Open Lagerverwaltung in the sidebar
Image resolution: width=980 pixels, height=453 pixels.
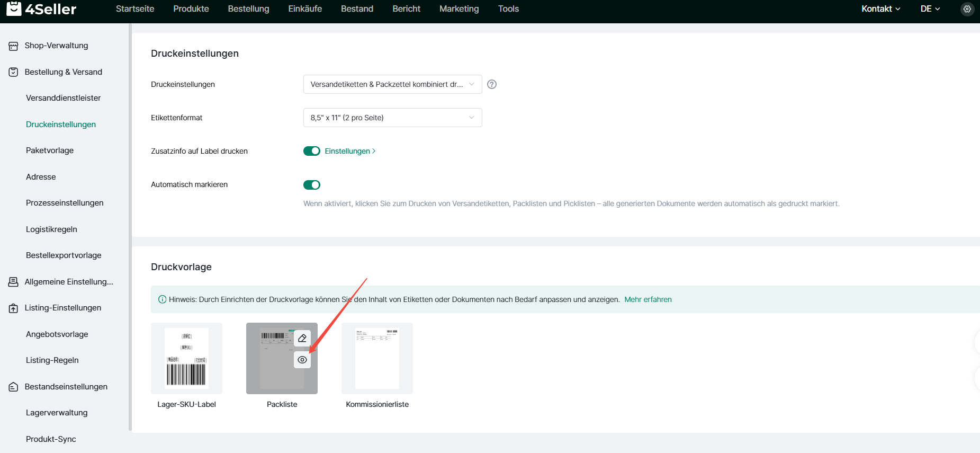pos(57,413)
